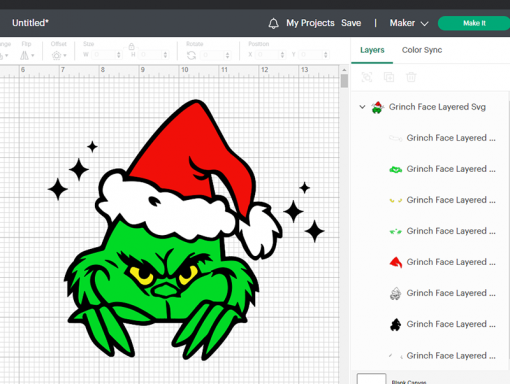Click the Delete trash icon in Layers panel

pos(411,77)
